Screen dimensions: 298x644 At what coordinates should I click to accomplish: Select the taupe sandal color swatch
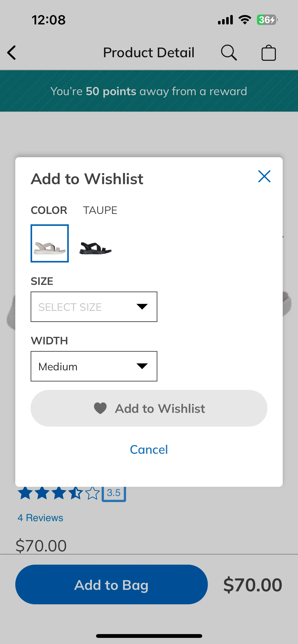pyautogui.click(x=50, y=243)
